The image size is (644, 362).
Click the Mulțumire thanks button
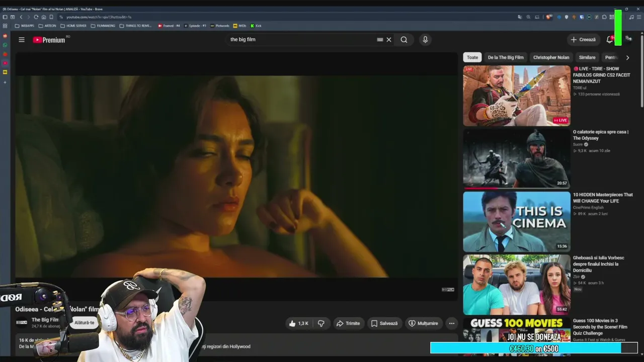pyautogui.click(x=423, y=323)
